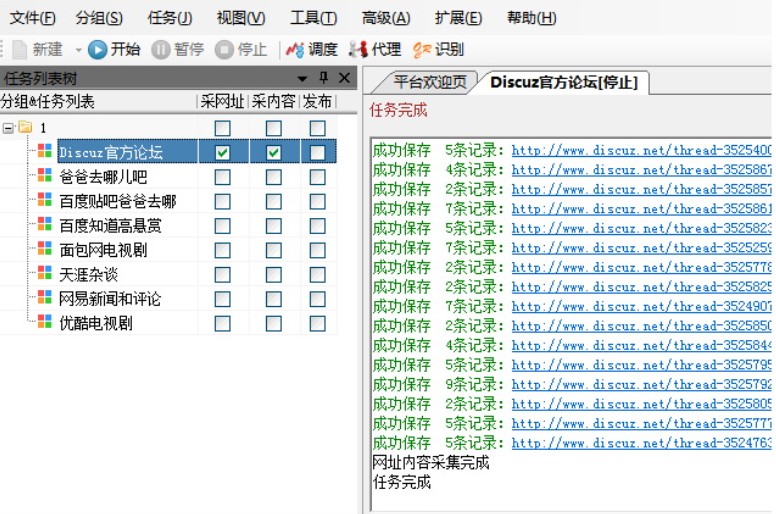Open the thread-3524907 log link
Screen dimensions: 776x514
click(x=641, y=306)
